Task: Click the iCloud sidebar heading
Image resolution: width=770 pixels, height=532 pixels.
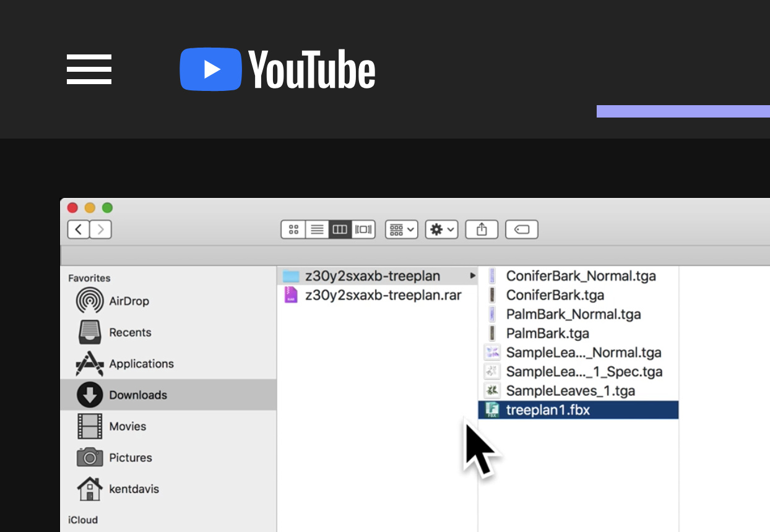Action: 83,520
